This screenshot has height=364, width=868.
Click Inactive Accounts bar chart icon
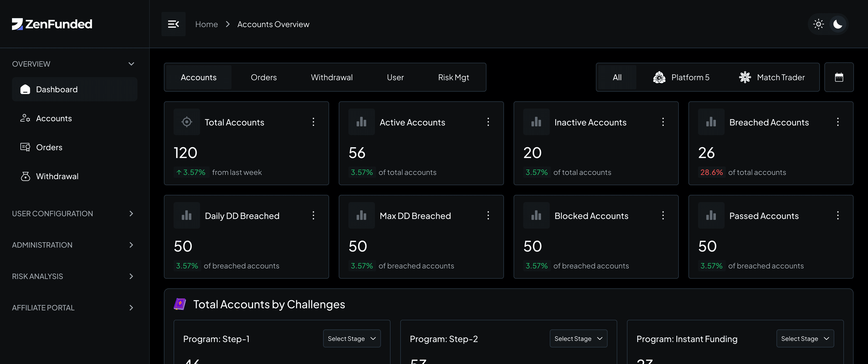[536, 122]
